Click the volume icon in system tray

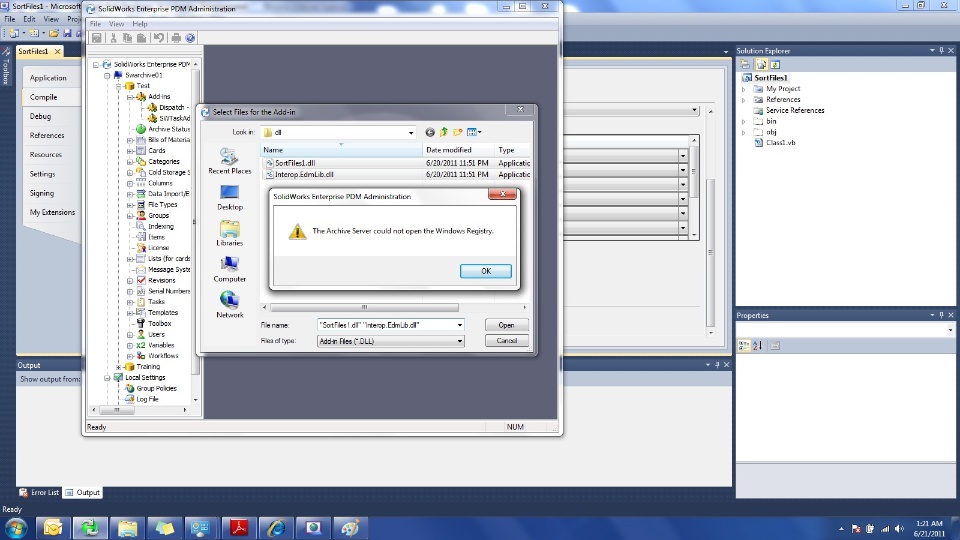pyautogui.click(x=899, y=528)
